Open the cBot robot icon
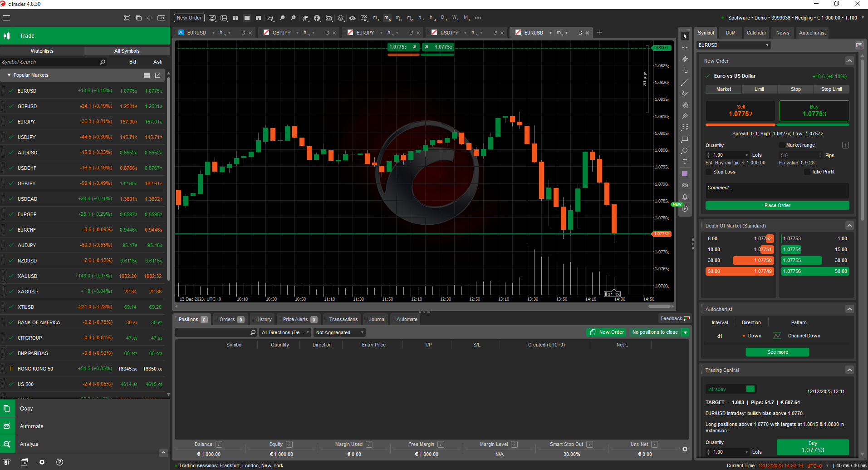868x470 pixels. coord(329,18)
